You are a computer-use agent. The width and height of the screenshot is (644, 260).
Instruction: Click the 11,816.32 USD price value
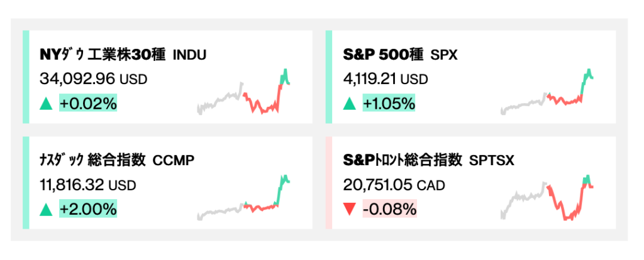(87, 185)
